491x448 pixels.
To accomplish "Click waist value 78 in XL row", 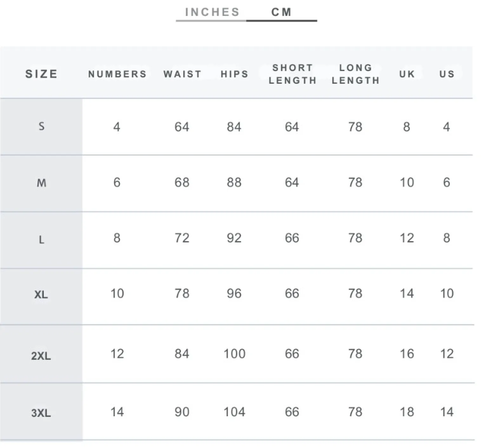I will pyautogui.click(x=182, y=293).
